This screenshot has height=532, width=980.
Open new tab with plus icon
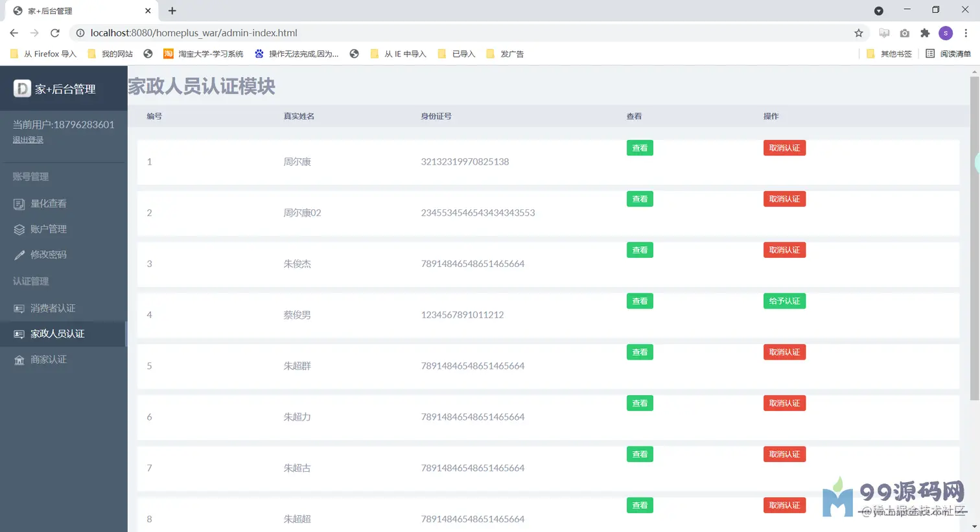click(x=172, y=10)
